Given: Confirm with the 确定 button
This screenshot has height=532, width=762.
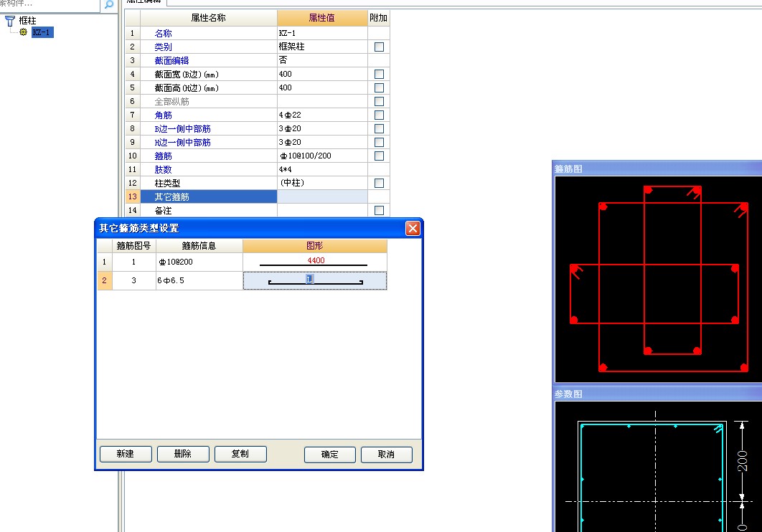Looking at the screenshot, I should pyautogui.click(x=329, y=455).
